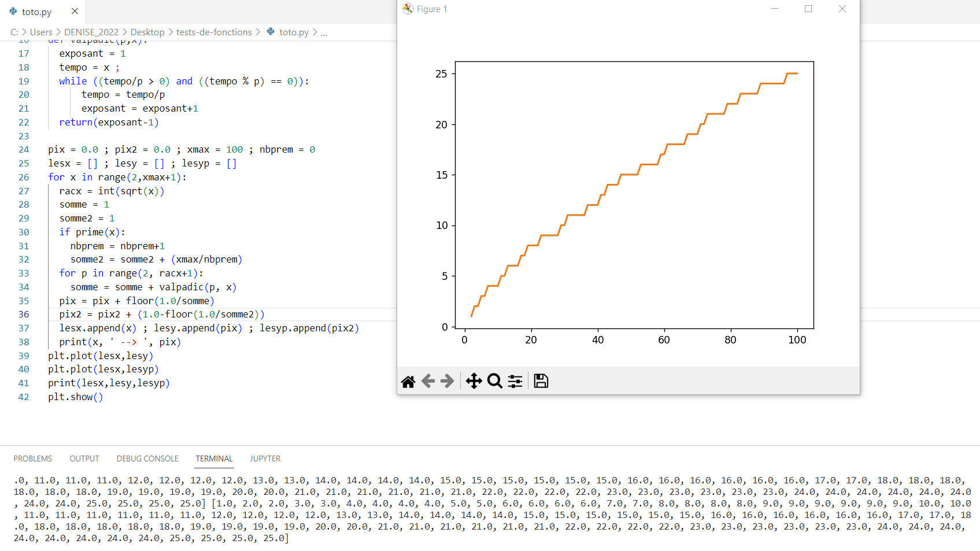Click the Back arrow in the figure toolbar

(428, 381)
